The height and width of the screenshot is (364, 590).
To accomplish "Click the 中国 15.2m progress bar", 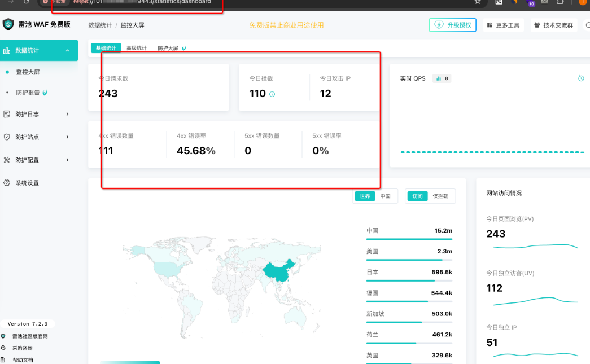I will [409, 239].
